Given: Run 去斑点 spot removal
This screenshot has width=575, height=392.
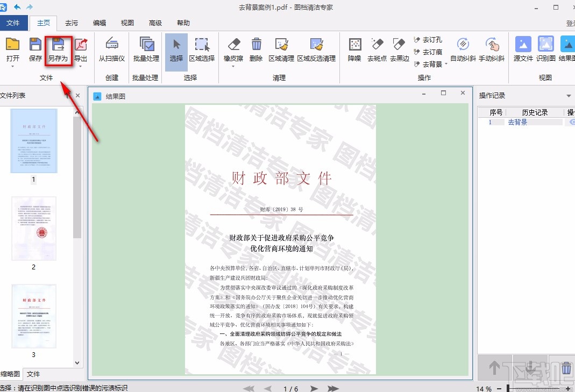Looking at the screenshot, I should [377, 51].
